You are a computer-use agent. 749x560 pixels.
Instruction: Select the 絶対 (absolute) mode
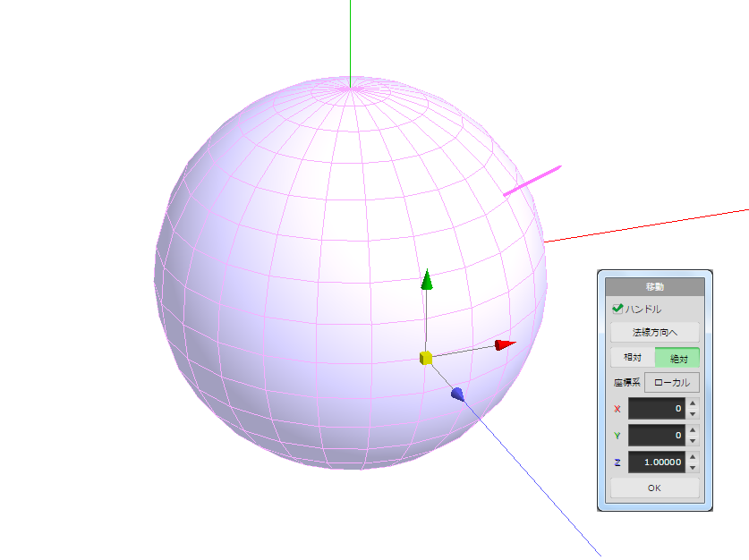pos(677,357)
